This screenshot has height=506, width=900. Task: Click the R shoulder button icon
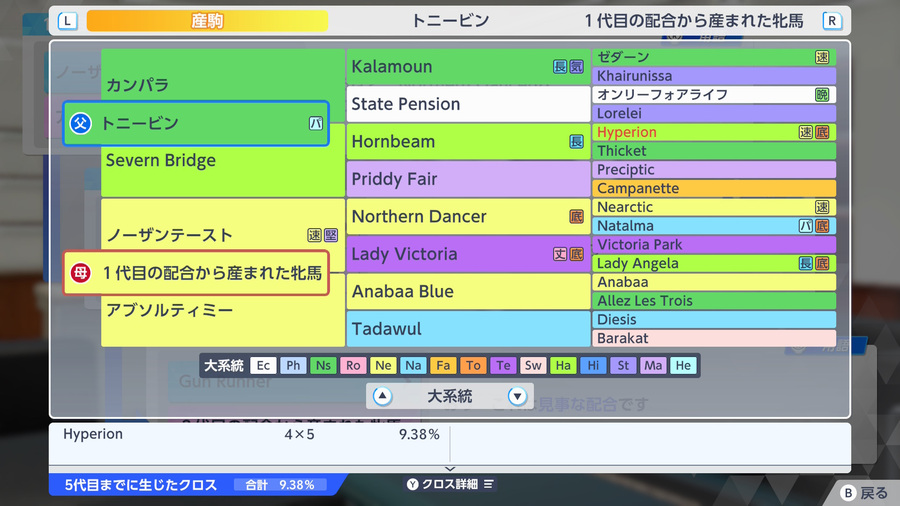tap(832, 21)
